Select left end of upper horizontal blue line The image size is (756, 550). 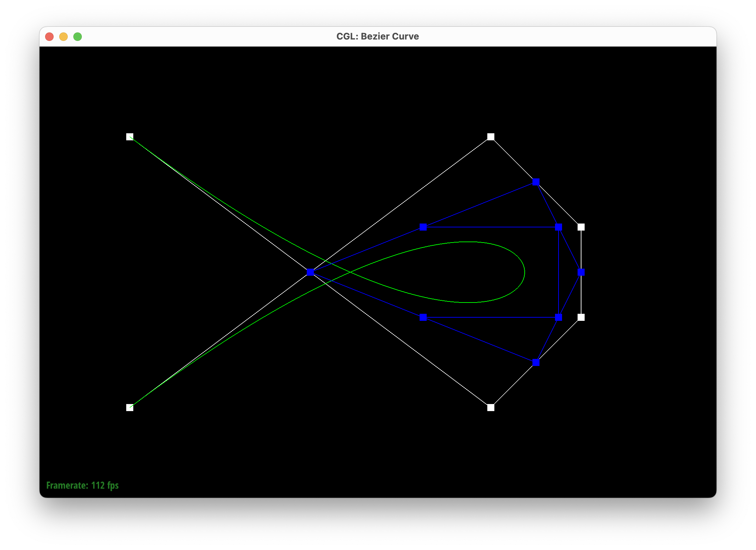(x=423, y=227)
